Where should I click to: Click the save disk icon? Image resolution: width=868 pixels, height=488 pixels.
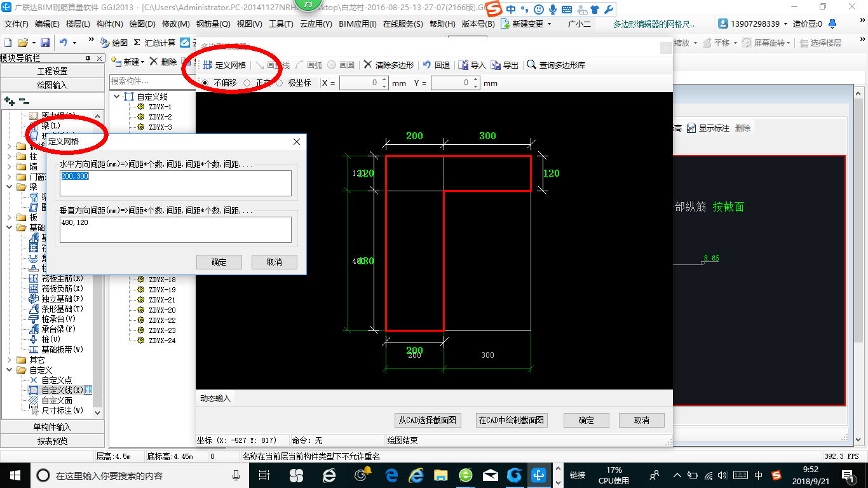click(x=45, y=43)
